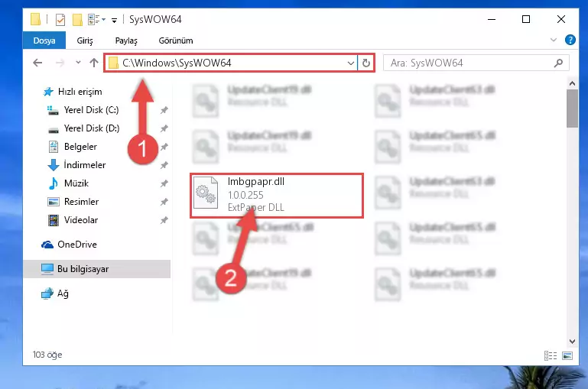Image resolution: width=588 pixels, height=389 pixels.
Task: Go up one folder level
Action: 94,63
